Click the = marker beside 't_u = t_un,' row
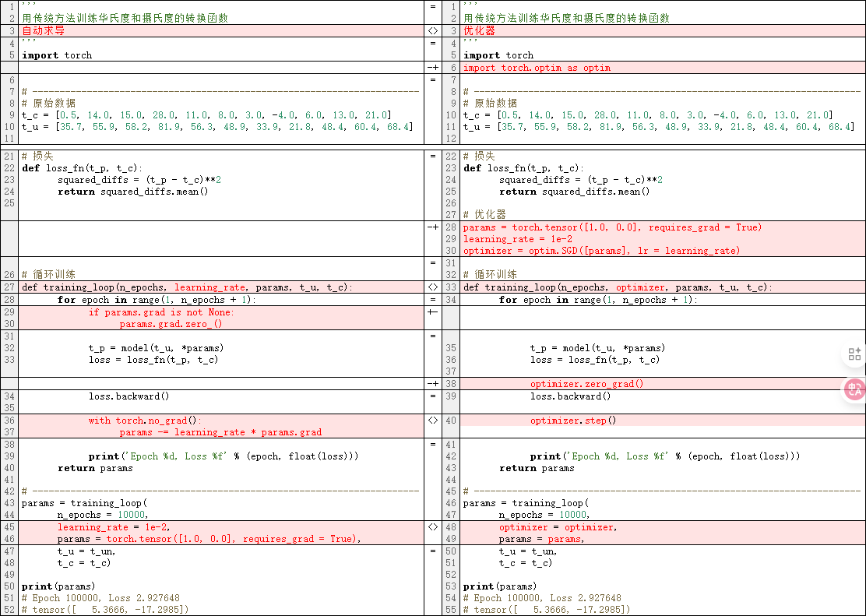The width and height of the screenshot is (866, 616). click(x=433, y=551)
